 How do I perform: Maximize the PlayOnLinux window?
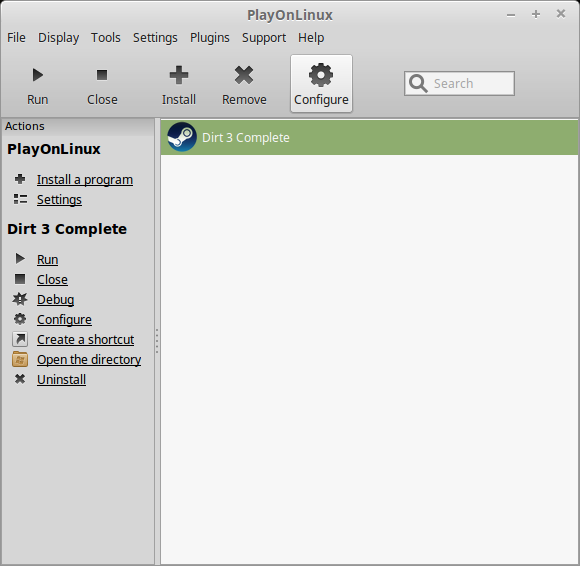click(x=536, y=14)
